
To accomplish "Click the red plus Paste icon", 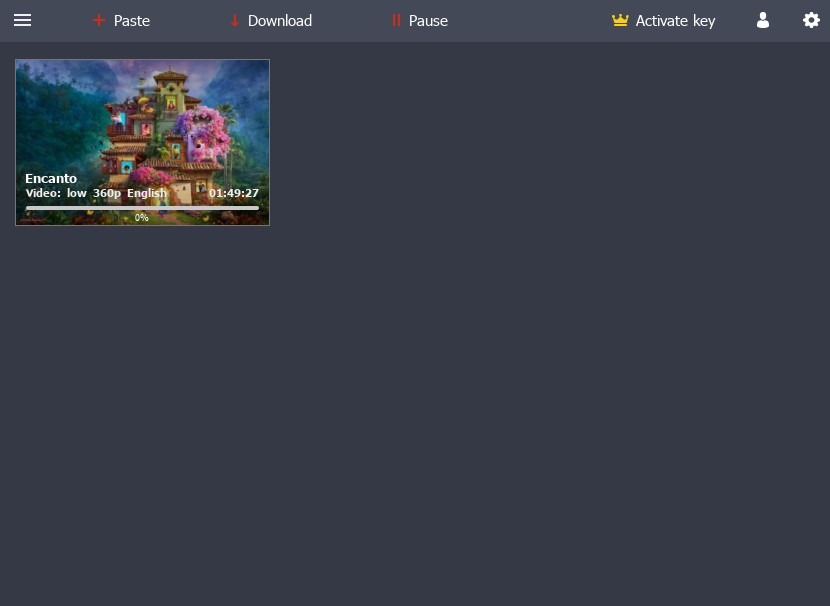I will click(98, 21).
